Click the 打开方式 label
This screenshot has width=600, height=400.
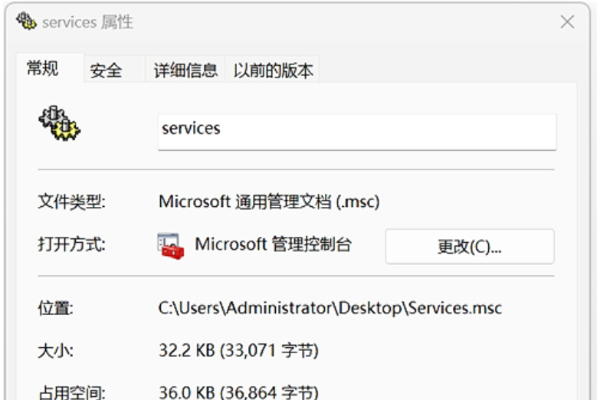pyautogui.click(x=72, y=244)
